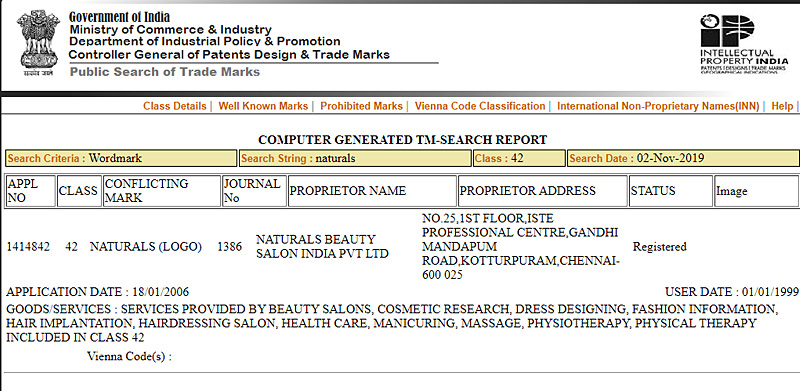Open the Prohibited Marks link
This screenshot has width=800, height=391.
pos(361,106)
